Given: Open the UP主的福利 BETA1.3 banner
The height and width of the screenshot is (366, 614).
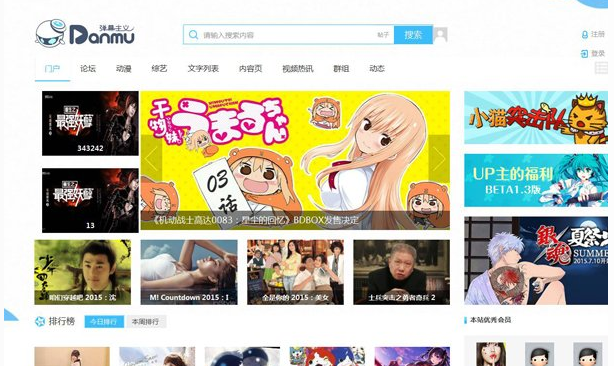Looking at the screenshot, I should point(536,180).
